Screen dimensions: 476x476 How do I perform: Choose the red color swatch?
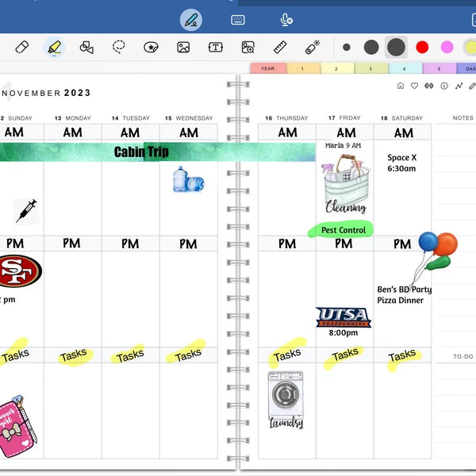(x=422, y=48)
